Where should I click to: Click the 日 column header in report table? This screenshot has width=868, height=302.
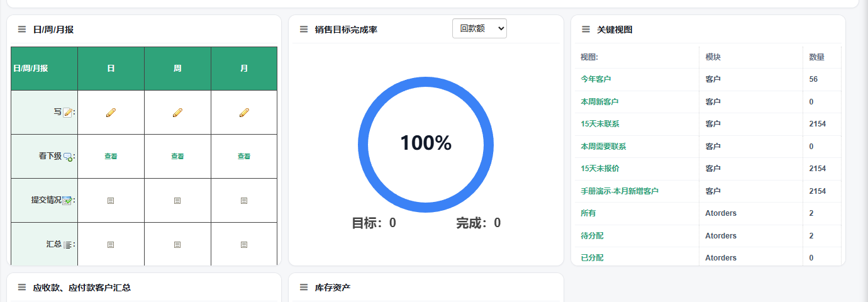click(x=111, y=69)
